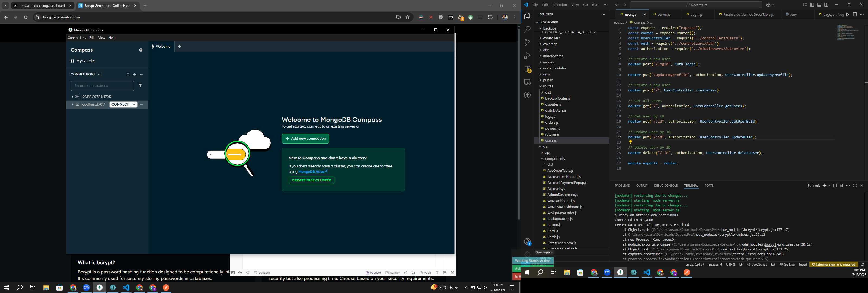
Task: Open Selection menu in VS Code
Action: [559, 5]
